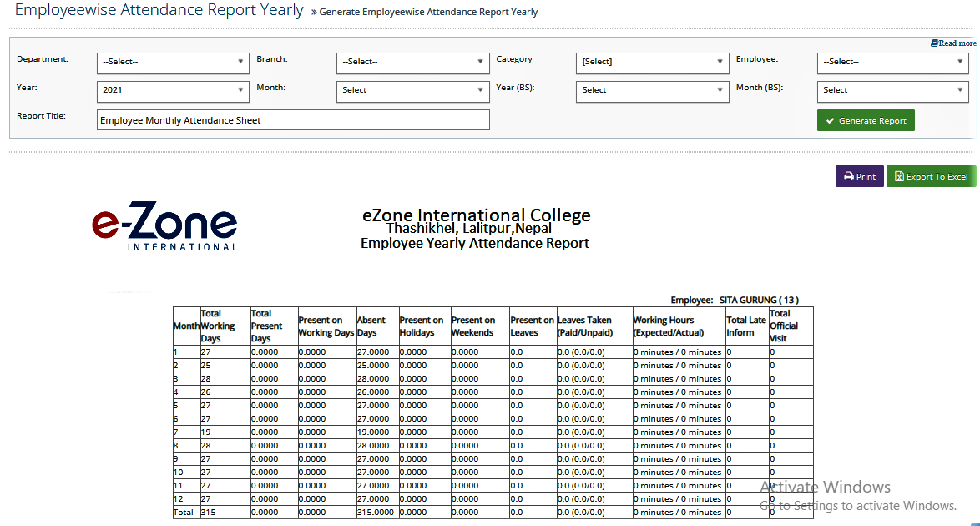The width and height of the screenshot is (980, 526).
Task: Click the breadcrumb Generate Employeewise Attendance Report Yearly
Action: click(428, 12)
